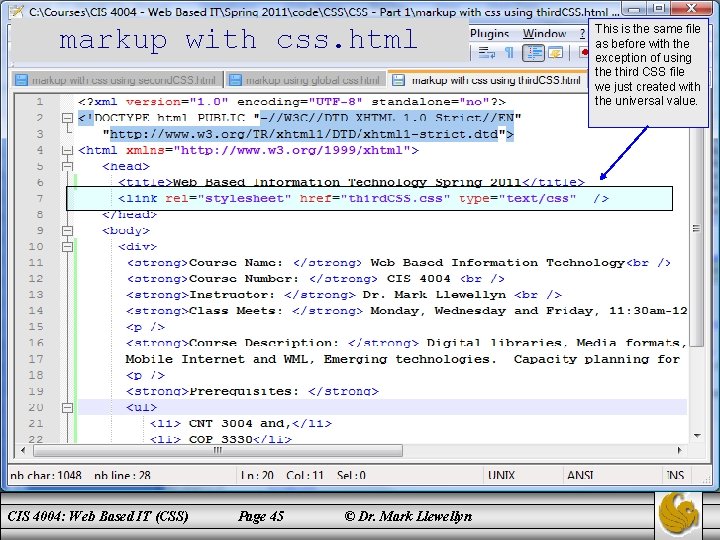This screenshot has height=540, width=720.
Task: Toggle the Show Indent Guide icon
Action: coord(533,53)
